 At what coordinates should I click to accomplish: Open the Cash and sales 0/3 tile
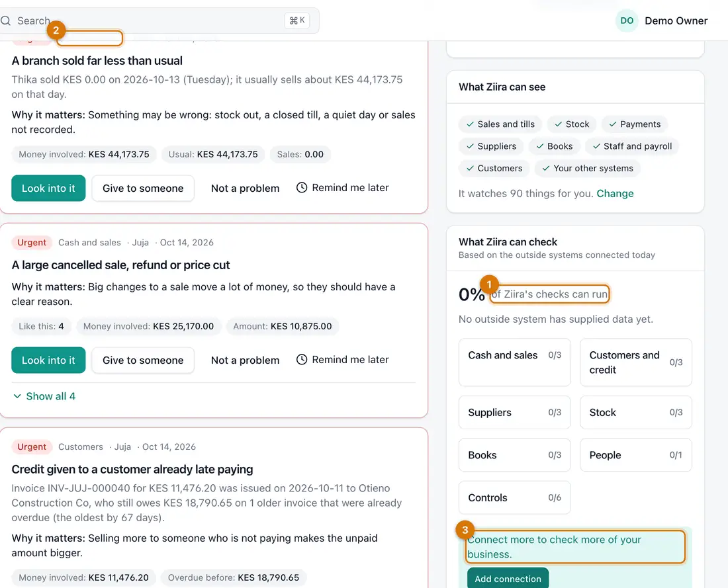(x=514, y=362)
